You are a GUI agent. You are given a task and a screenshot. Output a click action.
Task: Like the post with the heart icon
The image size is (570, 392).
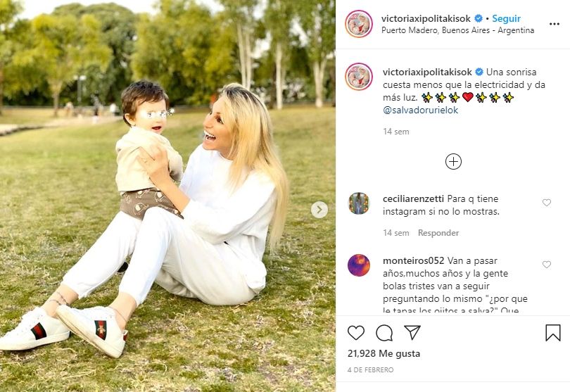coord(356,333)
